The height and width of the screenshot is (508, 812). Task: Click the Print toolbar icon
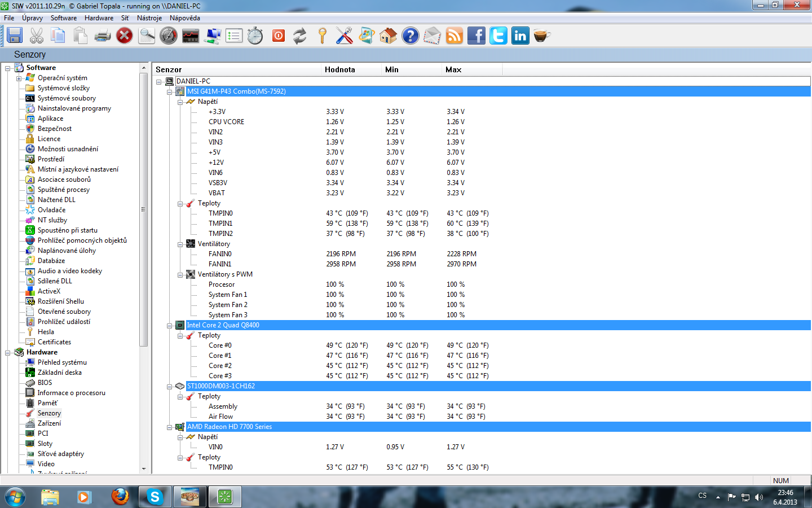pos(102,36)
